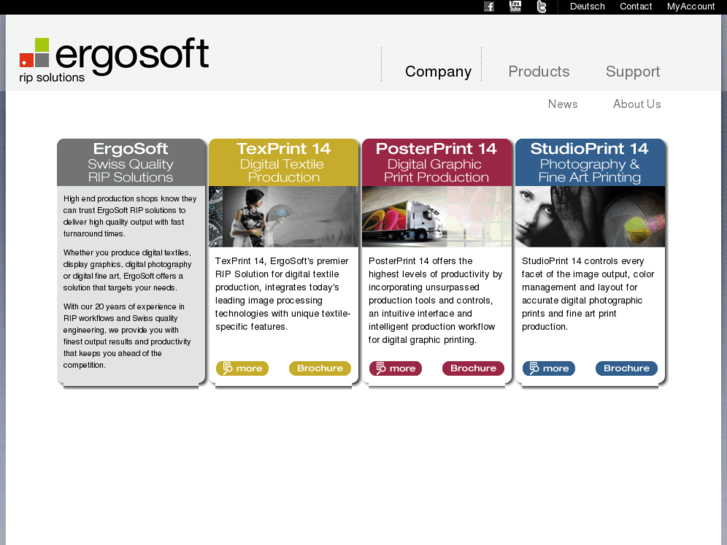Viewport: 727px width, 545px height.
Task: Go to MyAccount
Action: click(691, 7)
